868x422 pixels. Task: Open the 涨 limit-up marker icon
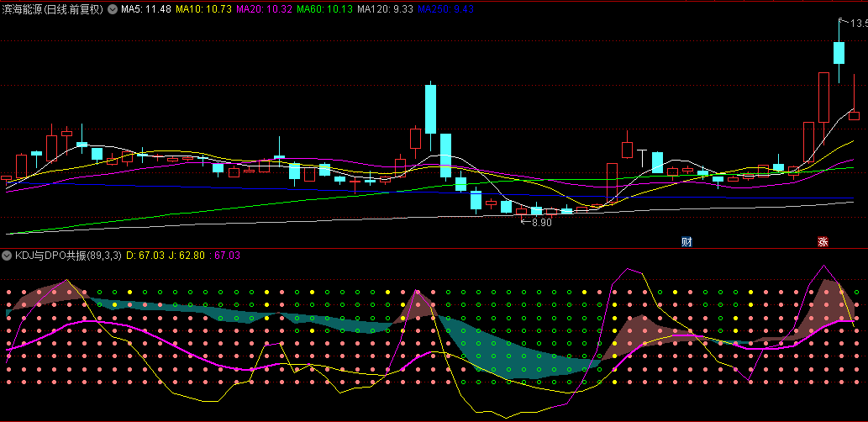click(x=823, y=242)
